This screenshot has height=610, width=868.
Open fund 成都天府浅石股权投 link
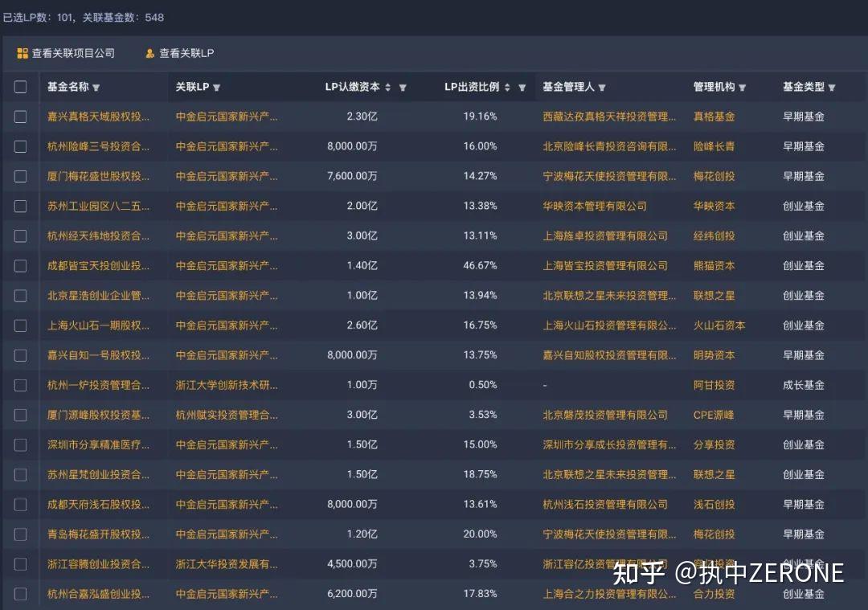[98, 505]
